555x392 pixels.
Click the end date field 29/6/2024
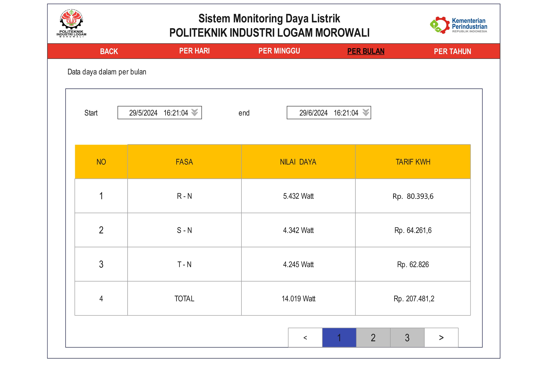click(329, 113)
